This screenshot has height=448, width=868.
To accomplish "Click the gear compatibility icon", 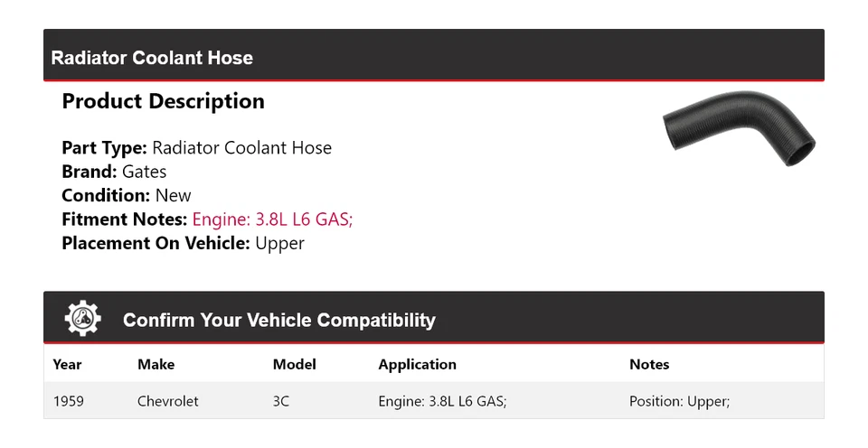I will pyautogui.click(x=82, y=319).
